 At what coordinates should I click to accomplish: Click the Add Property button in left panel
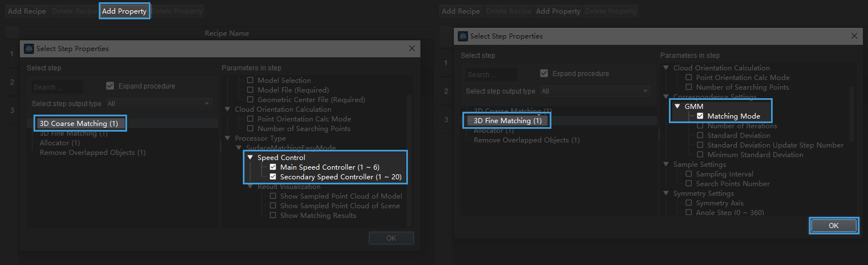pyautogui.click(x=124, y=11)
